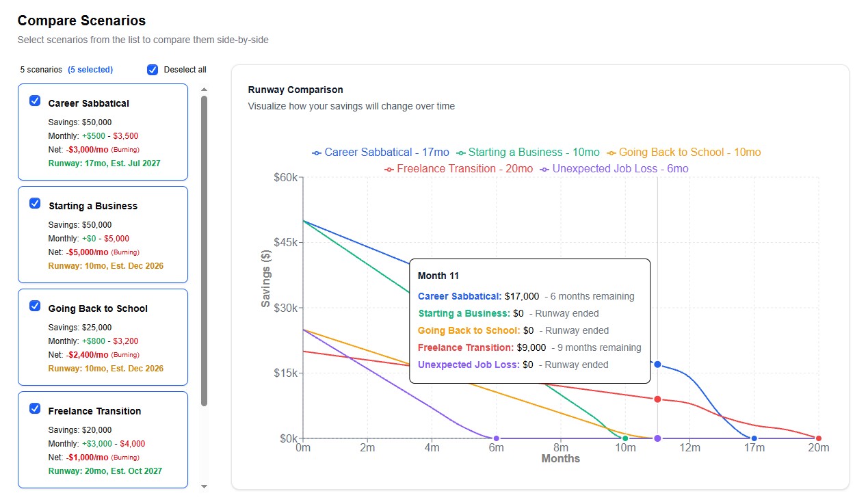This screenshot has width=868, height=502.
Task: Uncheck the Freelance Transition scenario checkbox
Action: pyautogui.click(x=34, y=408)
